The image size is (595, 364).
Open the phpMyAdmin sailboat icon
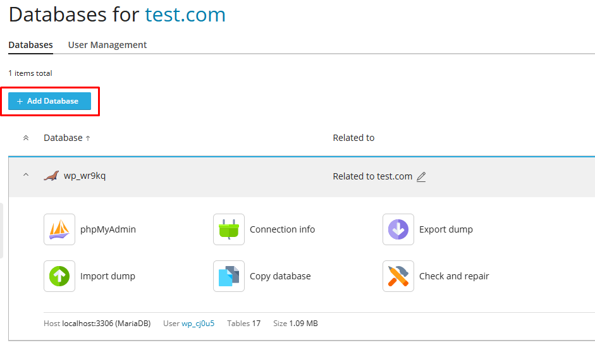(x=59, y=229)
